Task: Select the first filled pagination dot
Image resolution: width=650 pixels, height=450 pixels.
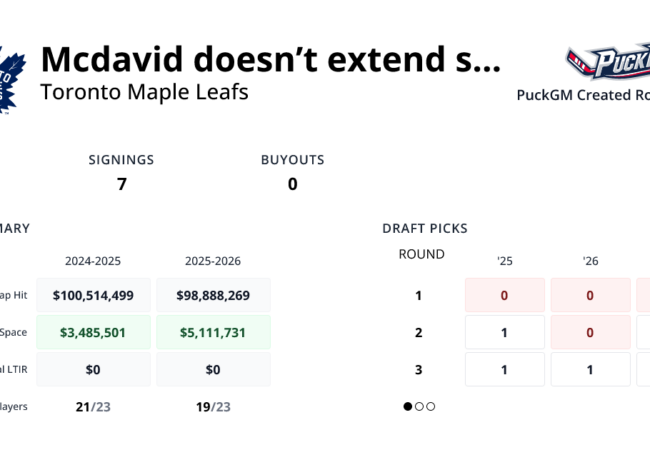Action: (x=408, y=406)
